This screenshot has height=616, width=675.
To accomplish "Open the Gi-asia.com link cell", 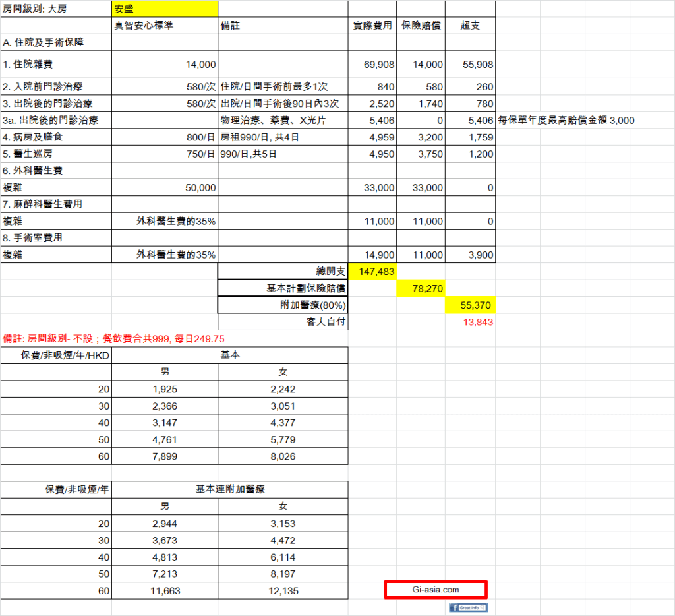I will pos(436,590).
